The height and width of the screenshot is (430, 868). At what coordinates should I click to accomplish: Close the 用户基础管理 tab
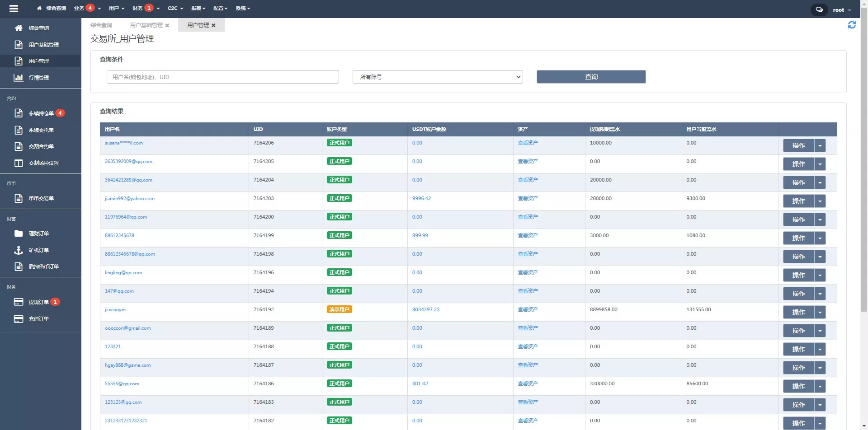(167, 25)
